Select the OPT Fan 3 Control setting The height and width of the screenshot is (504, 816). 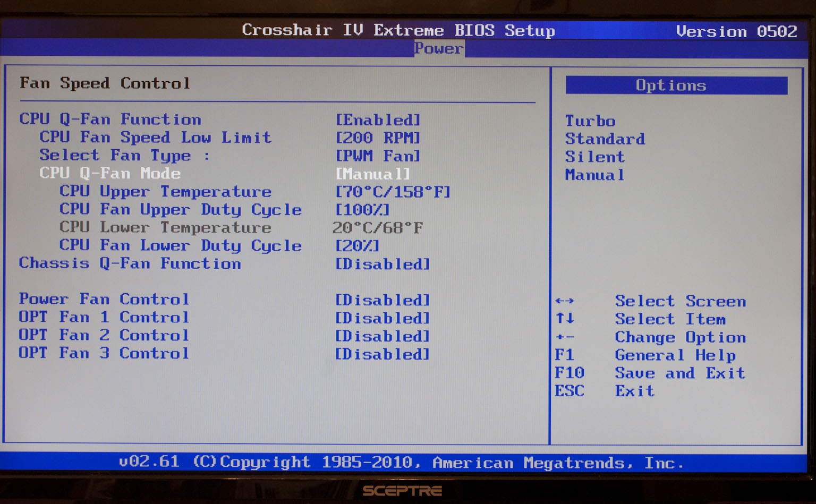point(104,353)
